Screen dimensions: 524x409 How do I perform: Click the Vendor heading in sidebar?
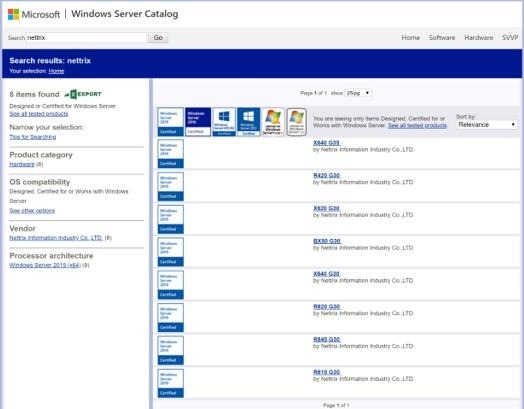pos(22,228)
